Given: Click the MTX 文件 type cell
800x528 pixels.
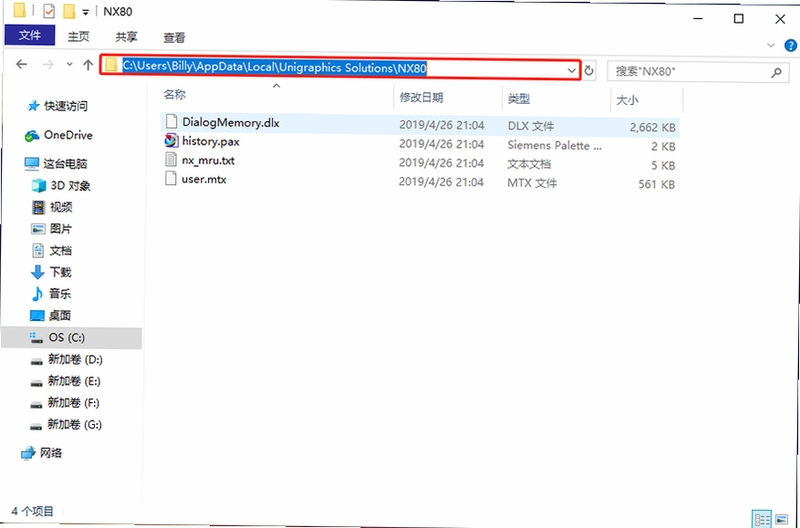Looking at the screenshot, I should click(x=532, y=183).
